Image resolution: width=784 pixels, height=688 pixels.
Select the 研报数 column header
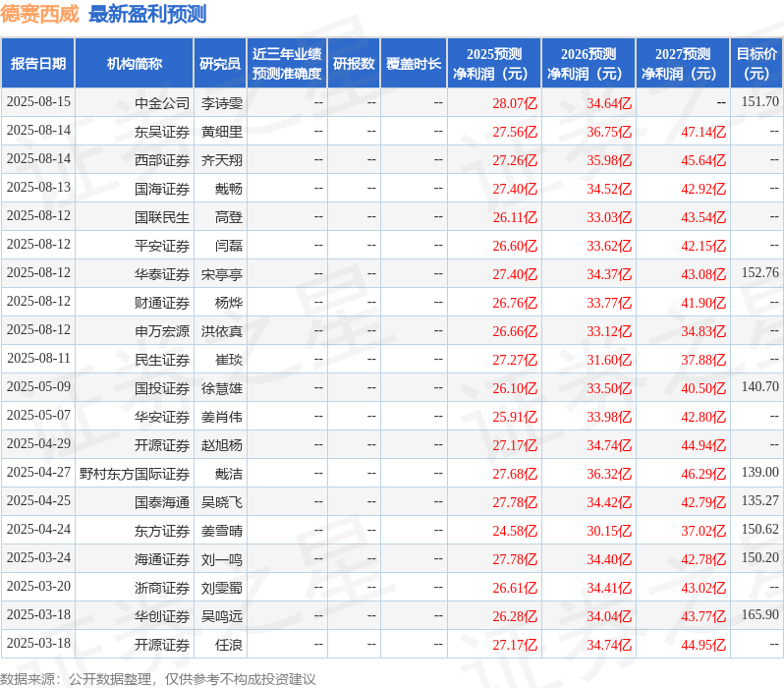(x=354, y=64)
